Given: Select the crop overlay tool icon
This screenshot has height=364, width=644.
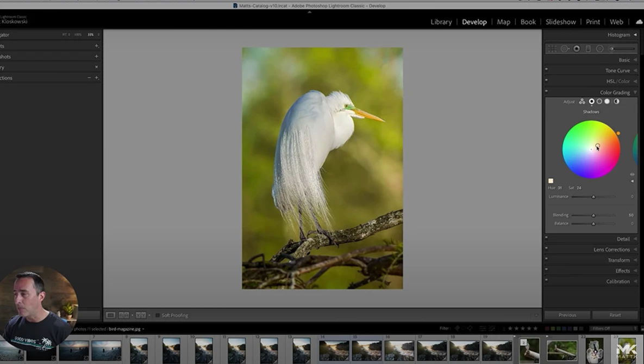Looking at the screenshot, I should [x=552, y=49].
